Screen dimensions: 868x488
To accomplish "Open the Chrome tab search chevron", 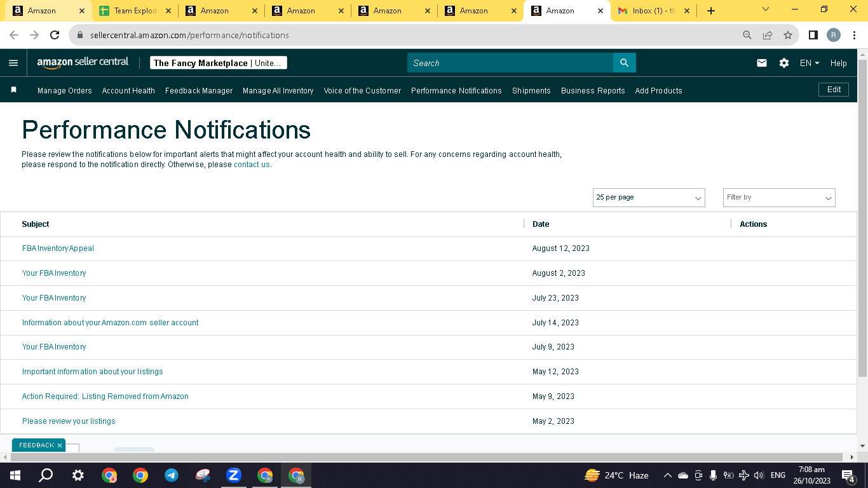I will (x=766, y=10).
